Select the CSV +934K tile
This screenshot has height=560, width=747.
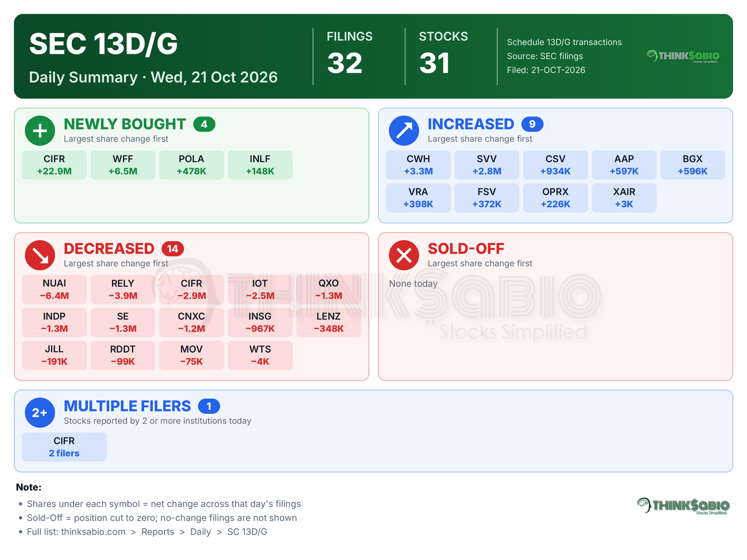coord(556,165)
